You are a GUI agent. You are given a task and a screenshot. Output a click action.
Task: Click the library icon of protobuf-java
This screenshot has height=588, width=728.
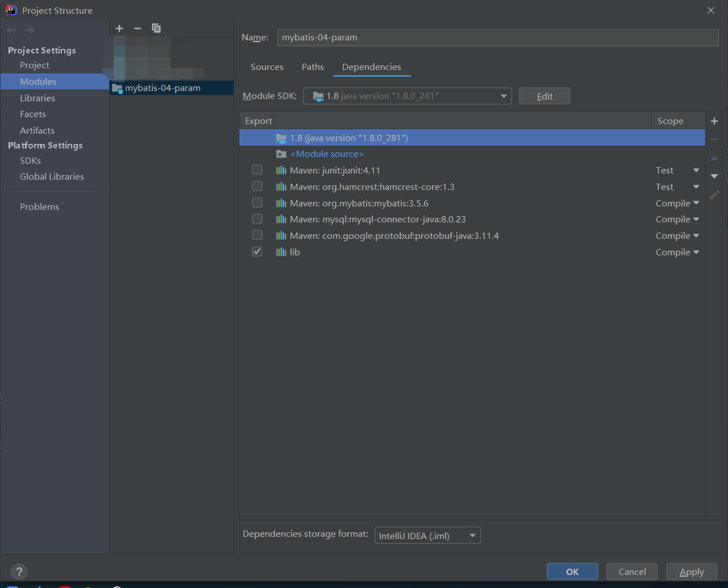[281, 235]
